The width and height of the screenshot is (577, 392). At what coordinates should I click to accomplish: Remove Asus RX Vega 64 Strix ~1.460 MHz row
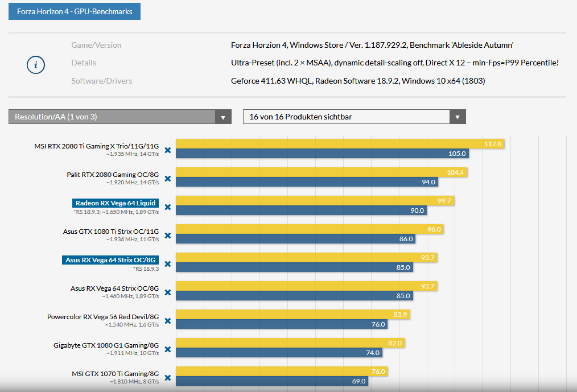click(168, 292)
